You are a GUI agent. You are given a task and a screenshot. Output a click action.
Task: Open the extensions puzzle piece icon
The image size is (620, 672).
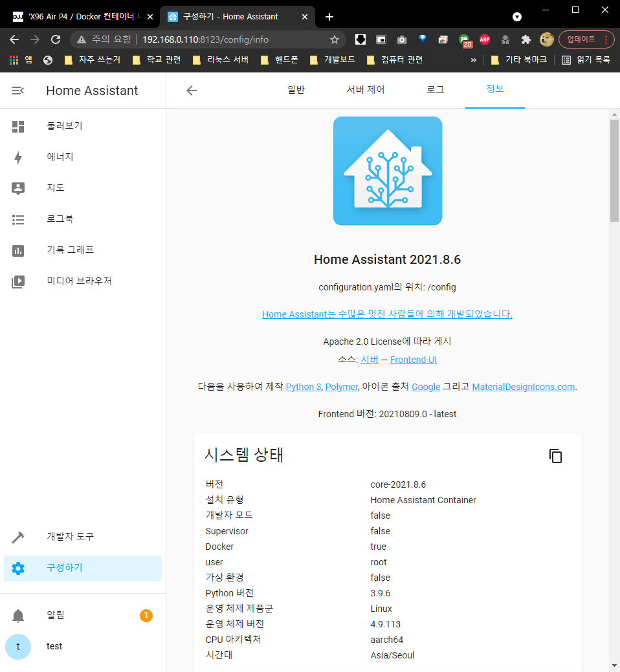click(x=526, y=40)
